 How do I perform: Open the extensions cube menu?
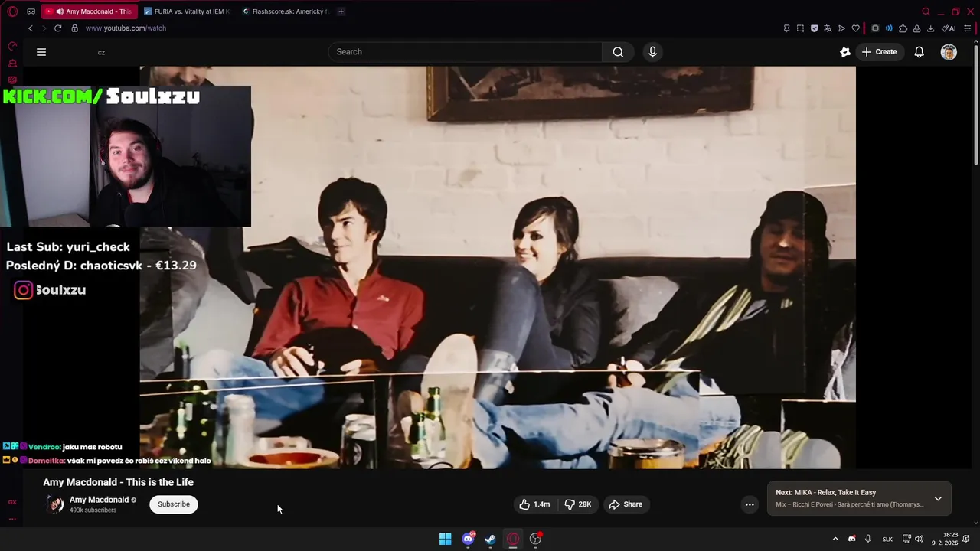point(903,28)
